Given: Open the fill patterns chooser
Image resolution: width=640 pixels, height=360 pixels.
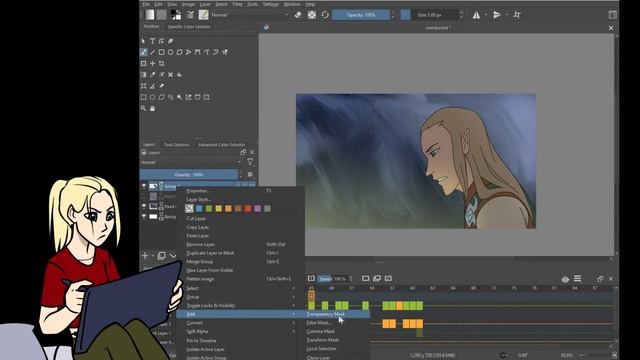Looking at the screenshot, I should 162,15.
